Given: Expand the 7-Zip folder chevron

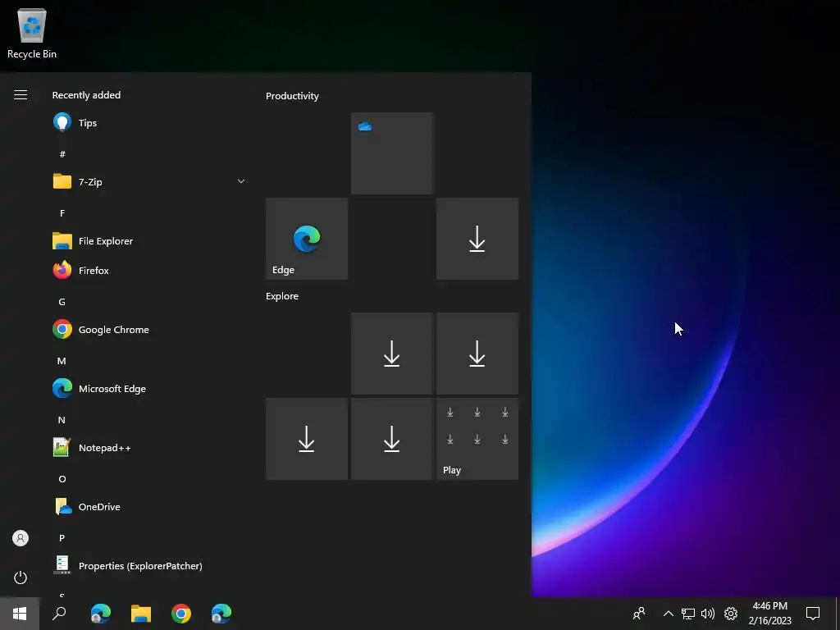Looking at the screenshot, I should tap(241, 181).
